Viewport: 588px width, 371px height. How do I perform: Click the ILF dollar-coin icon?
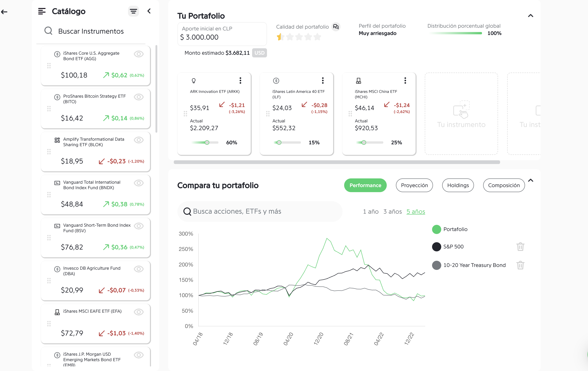276,81
